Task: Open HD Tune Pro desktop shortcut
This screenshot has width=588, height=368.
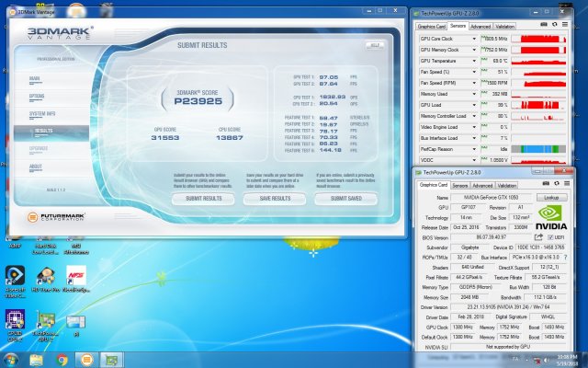Action: tap(45, 276)
